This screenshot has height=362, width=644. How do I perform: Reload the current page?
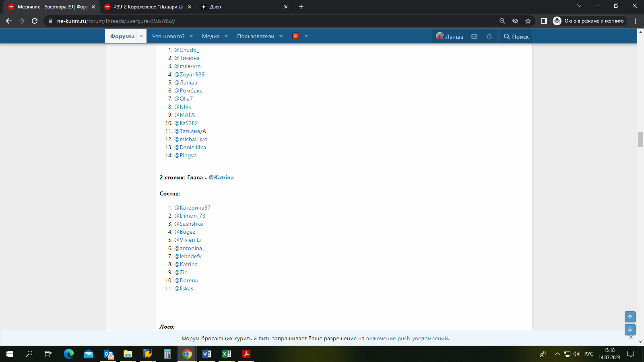pos(35,21)
